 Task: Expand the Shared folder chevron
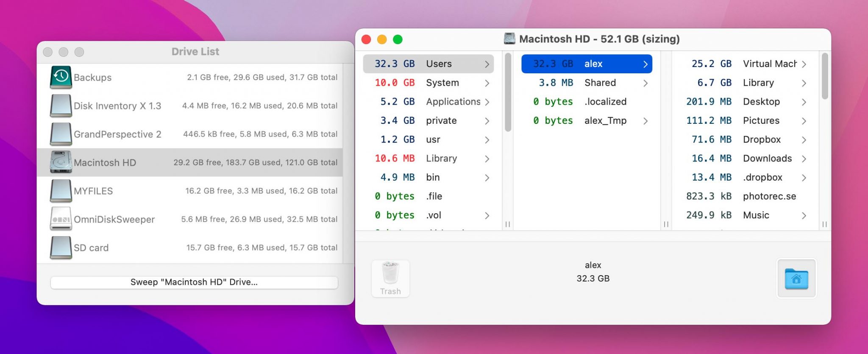(x=645, y=83)
